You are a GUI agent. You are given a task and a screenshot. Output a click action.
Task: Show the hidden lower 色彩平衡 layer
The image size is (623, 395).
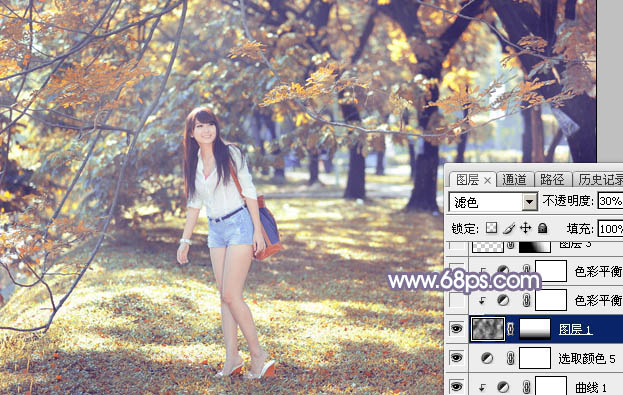(457, 300)
